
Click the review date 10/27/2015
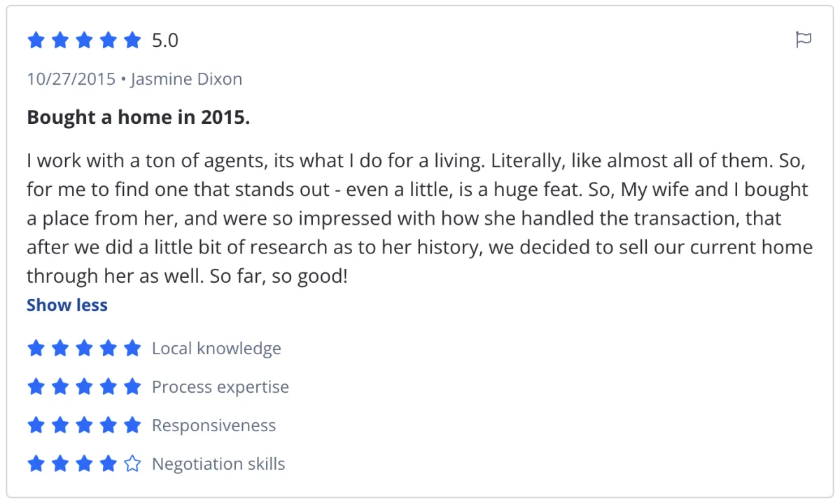point(71,79)
